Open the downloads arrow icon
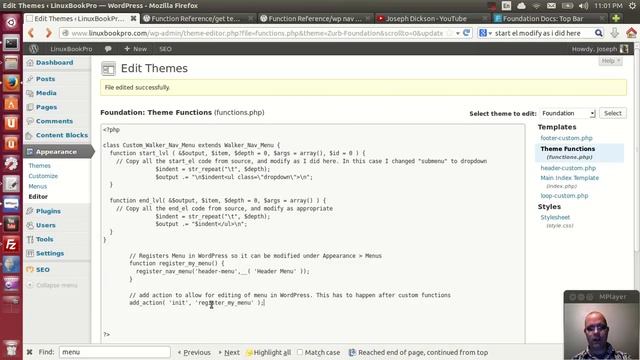 614,33
